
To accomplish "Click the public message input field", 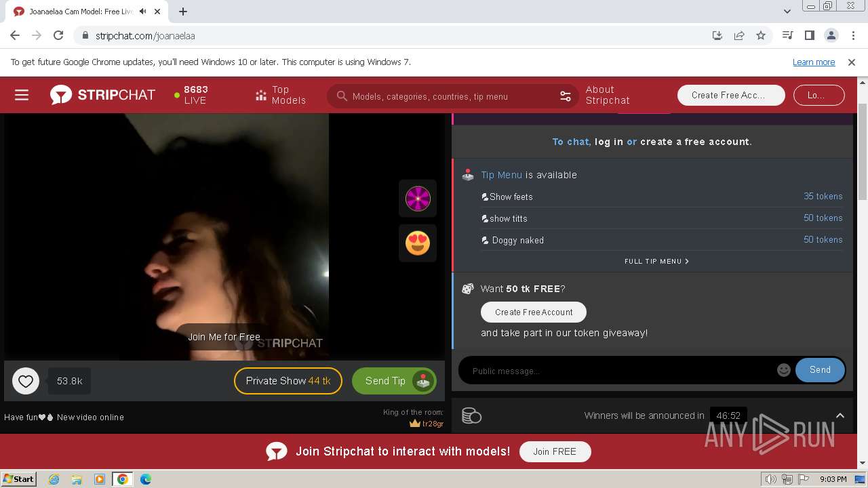I will click(x=620, y=371).
